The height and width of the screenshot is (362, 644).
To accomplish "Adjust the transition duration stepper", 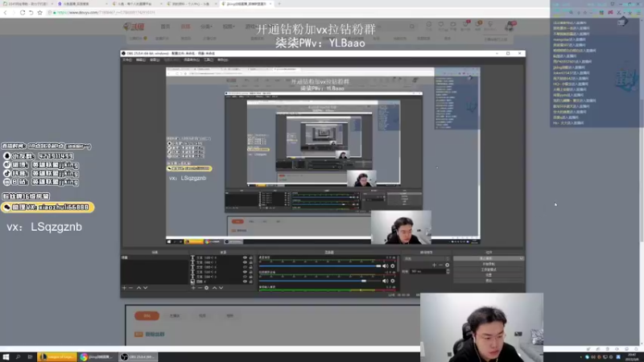I will (448, 271).
